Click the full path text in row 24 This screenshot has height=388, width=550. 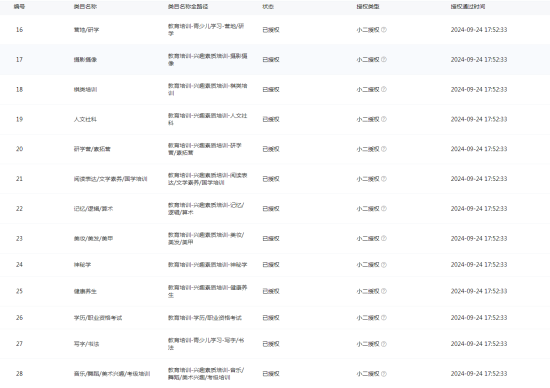207,265
